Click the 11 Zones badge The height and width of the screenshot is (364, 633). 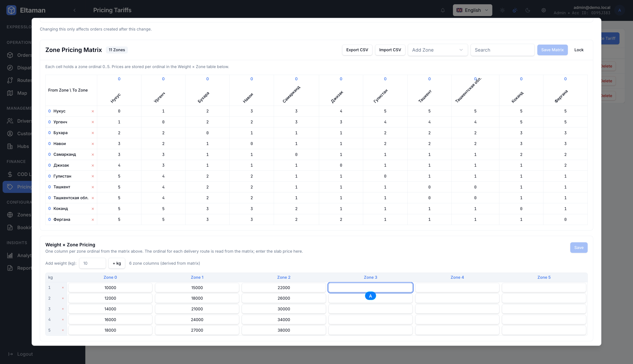[x=117, y=50]
